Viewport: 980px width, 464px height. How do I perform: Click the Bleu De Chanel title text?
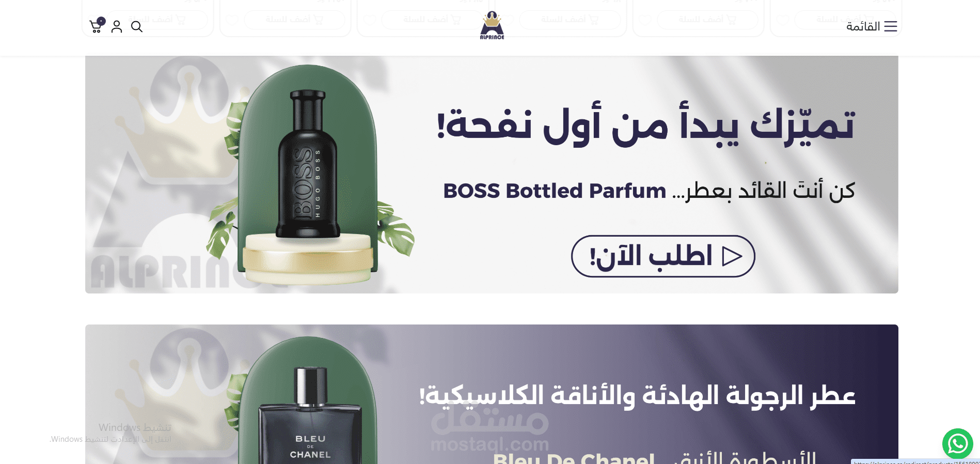click(574, 458)
